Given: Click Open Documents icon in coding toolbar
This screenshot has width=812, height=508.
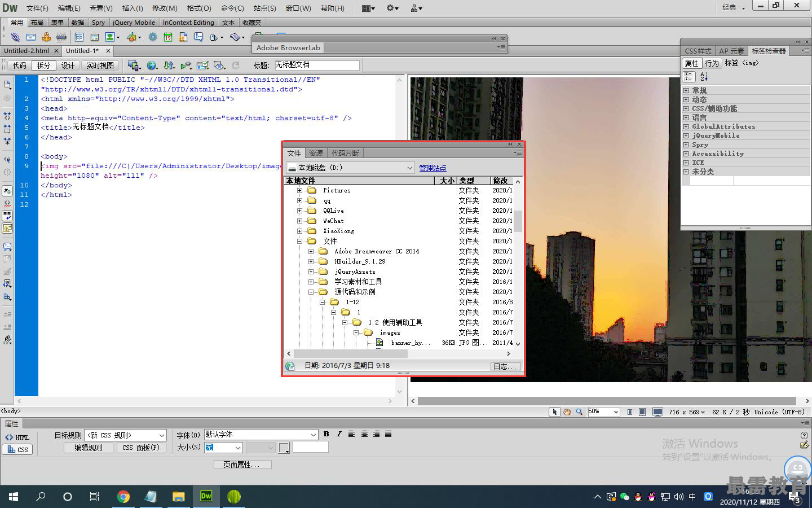Looking at the screenshot, I should pos(7,85).
